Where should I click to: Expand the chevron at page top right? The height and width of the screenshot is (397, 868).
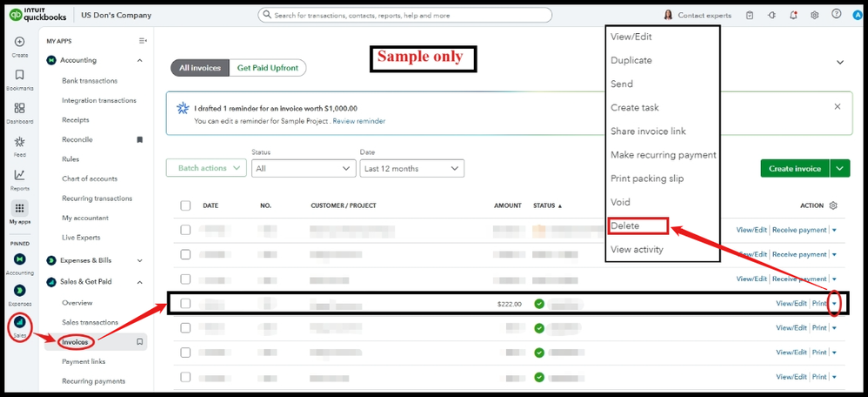tap(840, 62)
